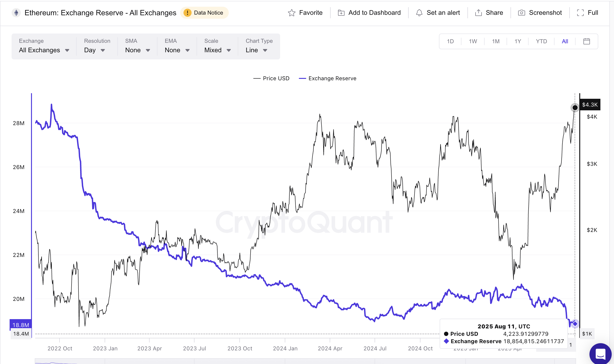Open the Resolution Day dropdown
Viewport: 614px width, 364px height.
click(x=97, y=46)
